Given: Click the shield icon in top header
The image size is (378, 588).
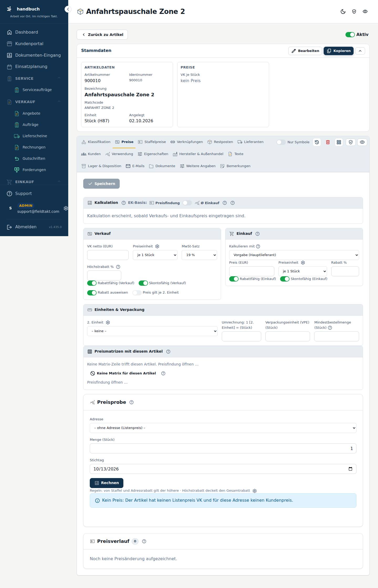Looking at the screenshot, I should pos(354,12).
